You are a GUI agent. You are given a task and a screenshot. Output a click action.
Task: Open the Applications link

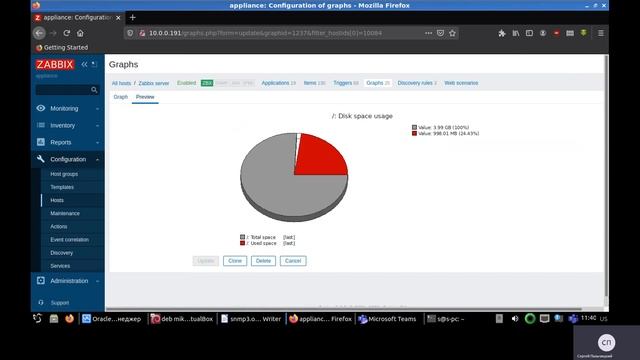coord(275,83)
